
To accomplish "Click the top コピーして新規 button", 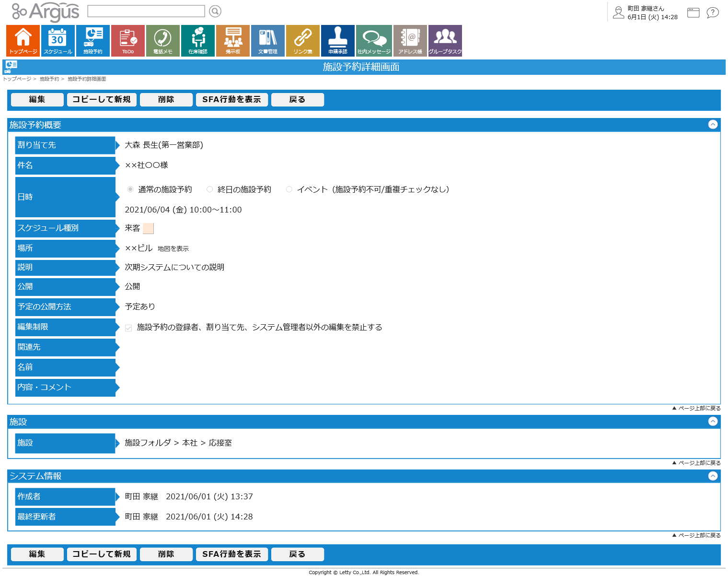I will [102, 99].
